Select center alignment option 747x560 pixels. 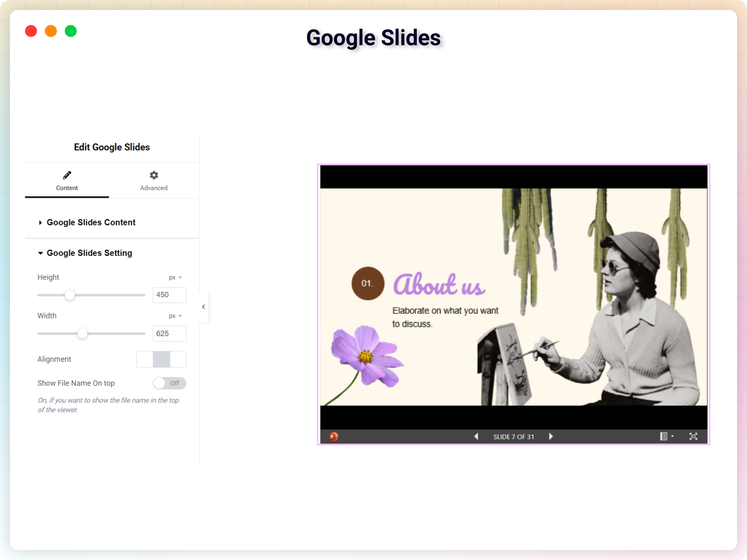[161, 359]
